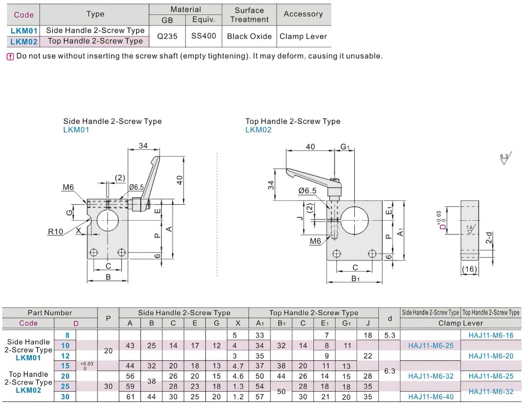Click the GB sub-header
The image size is (532, 404).
tap(167, 20)
